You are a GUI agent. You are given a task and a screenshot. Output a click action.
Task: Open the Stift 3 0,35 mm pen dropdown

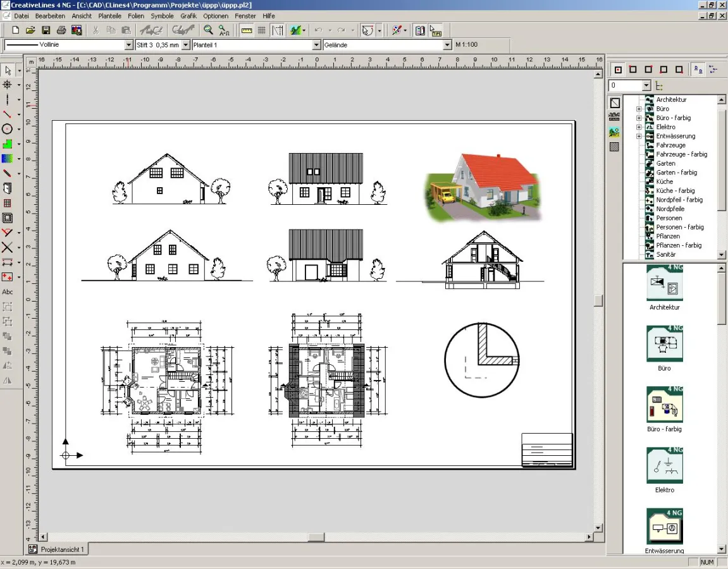[183, 45]
